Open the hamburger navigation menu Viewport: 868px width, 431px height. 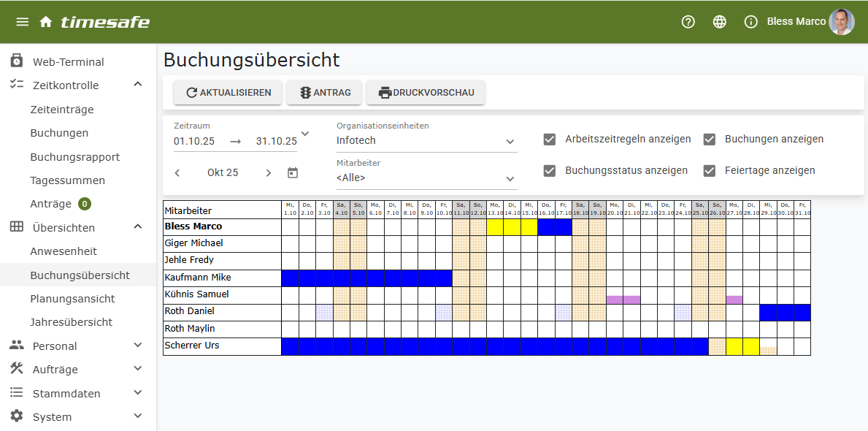click(23, 22)
